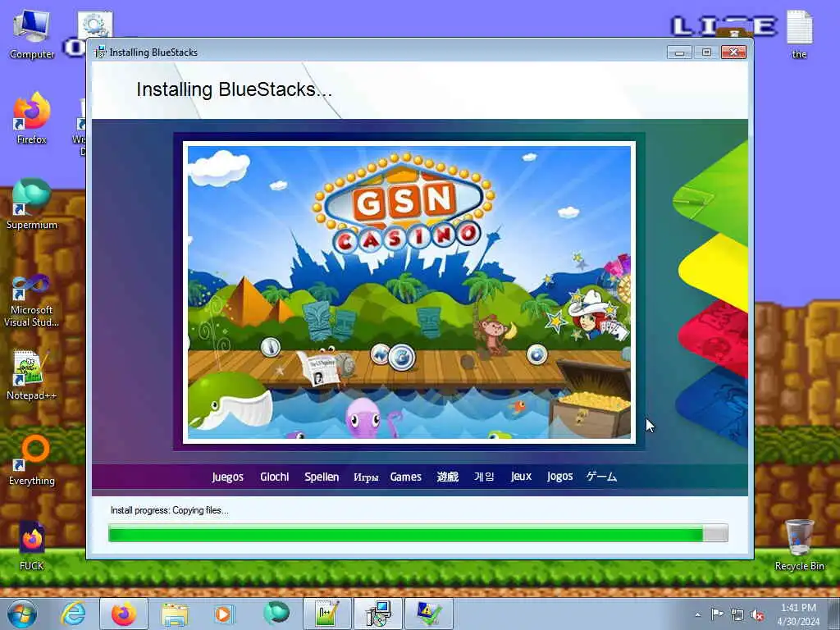Click the 'Installing BlueStacks...' heading
Image resolution: width=840 pixels, height=630 pixels.
click(234, 89)
